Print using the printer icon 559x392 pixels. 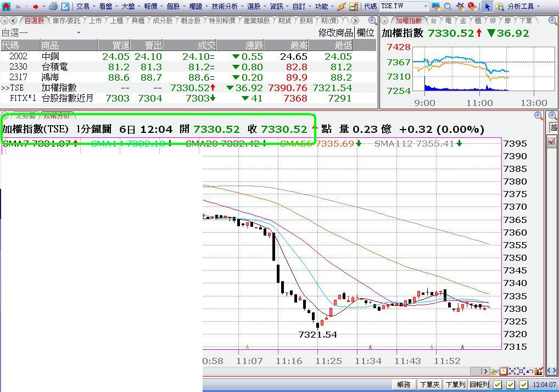point(53,7)
